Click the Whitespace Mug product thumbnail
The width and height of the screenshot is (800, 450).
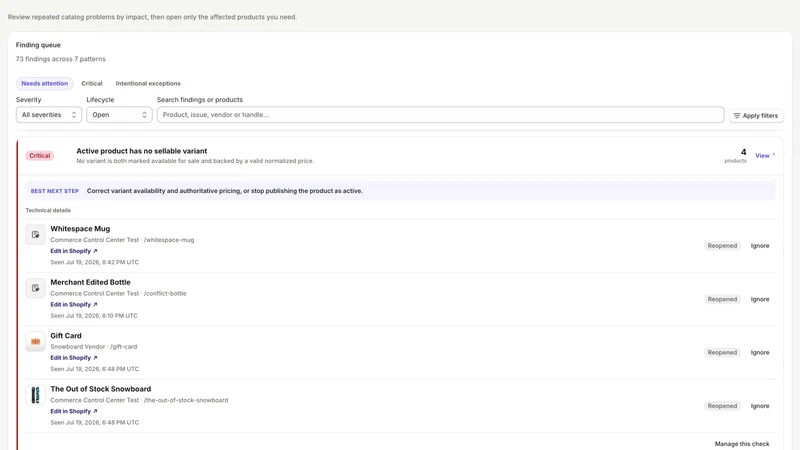coord(35,235)
